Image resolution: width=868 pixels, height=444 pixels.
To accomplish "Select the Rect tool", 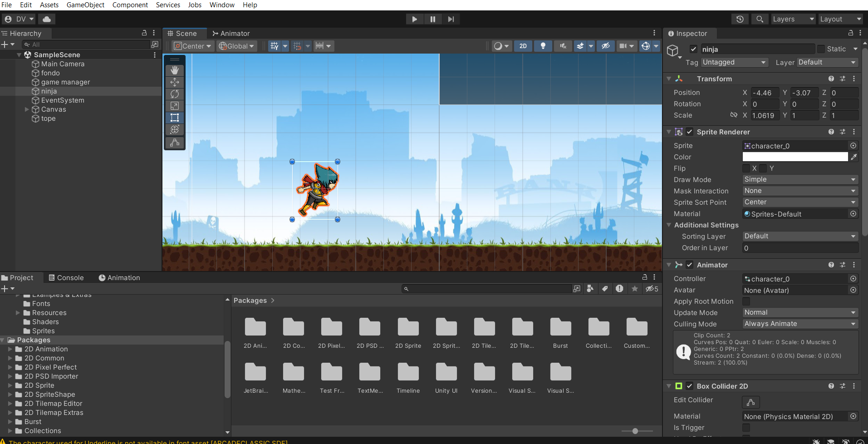I will 175,118.
